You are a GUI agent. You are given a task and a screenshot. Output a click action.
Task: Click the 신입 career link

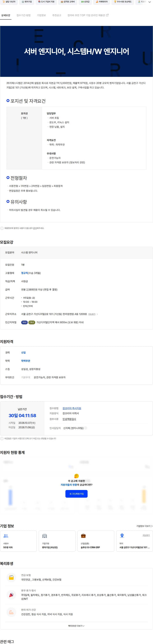click(x=23, y=353)
